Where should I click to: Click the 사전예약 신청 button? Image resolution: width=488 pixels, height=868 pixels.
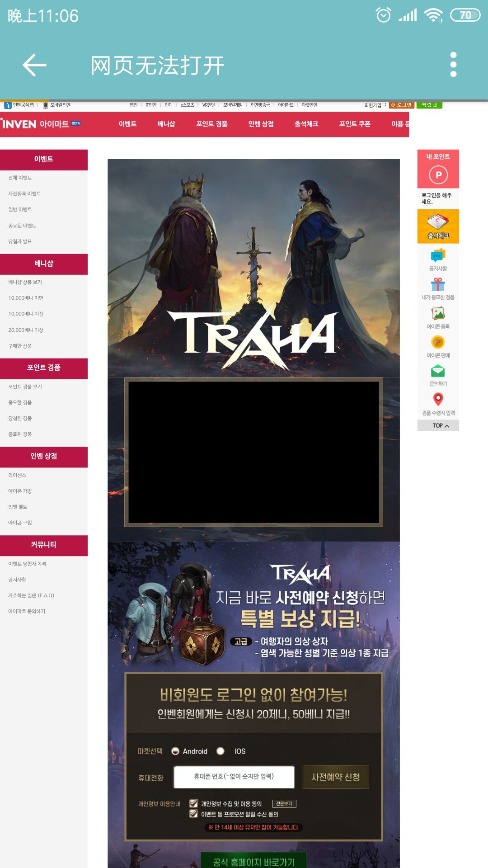(336, 777)
